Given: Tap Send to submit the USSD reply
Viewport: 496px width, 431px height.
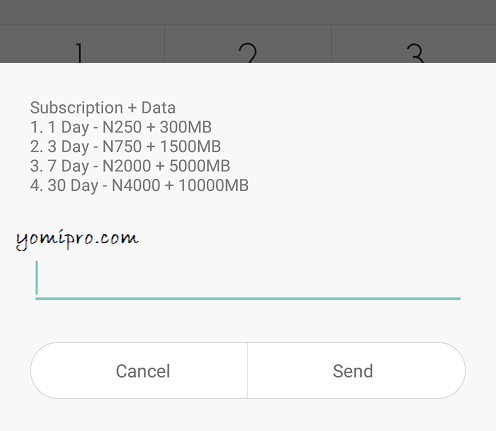Looking at the screenshot, I should point(357,370).
